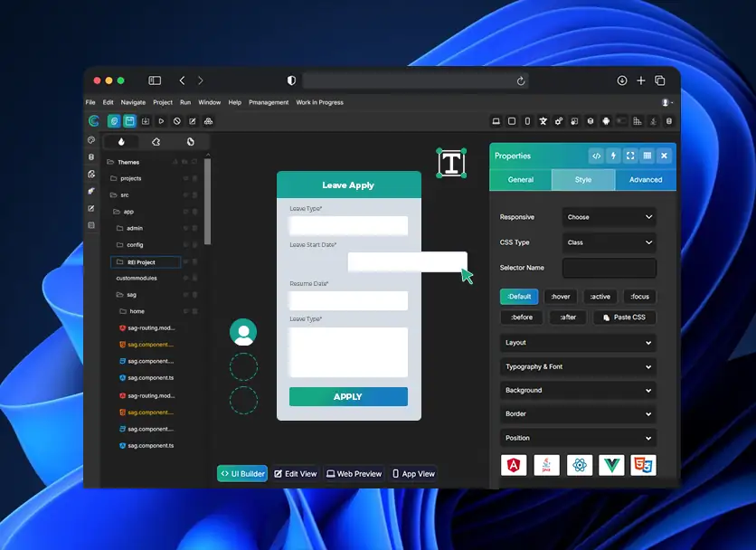Open the Web Preview
Image resolution: width=756 pixels, height=550 pixels.
tap(354, 474)
